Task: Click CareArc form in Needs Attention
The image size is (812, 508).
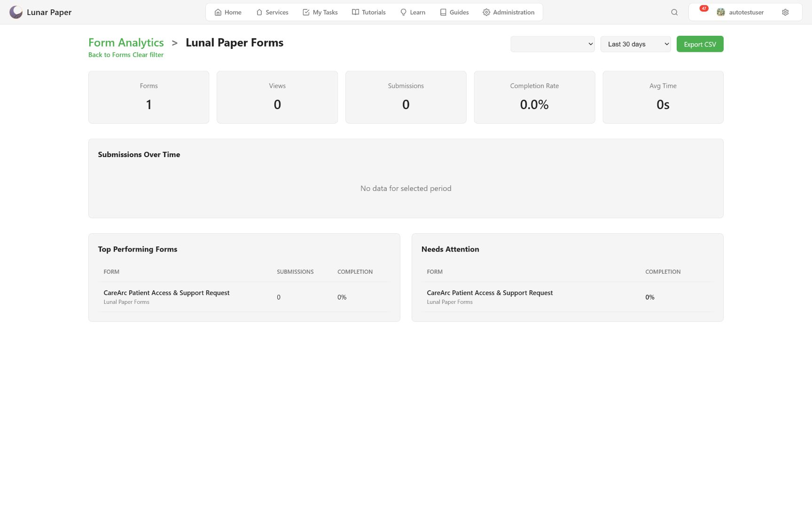Action: point(490,293)
